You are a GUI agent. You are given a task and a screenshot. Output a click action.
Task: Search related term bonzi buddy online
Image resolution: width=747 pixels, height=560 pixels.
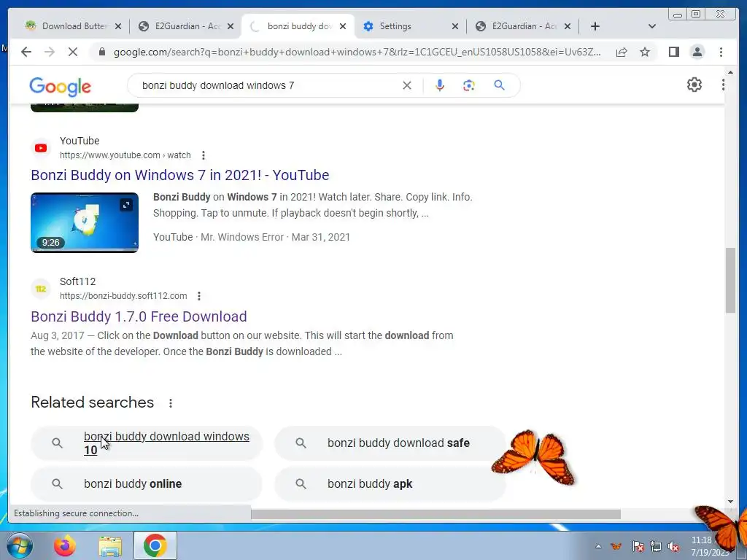[x=147, y=484]
